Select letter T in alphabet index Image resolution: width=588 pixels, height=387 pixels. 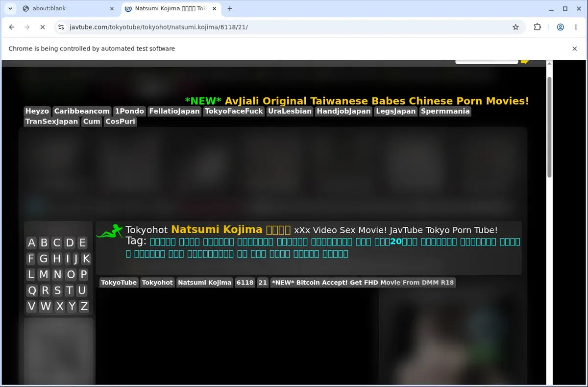point(70,290)
